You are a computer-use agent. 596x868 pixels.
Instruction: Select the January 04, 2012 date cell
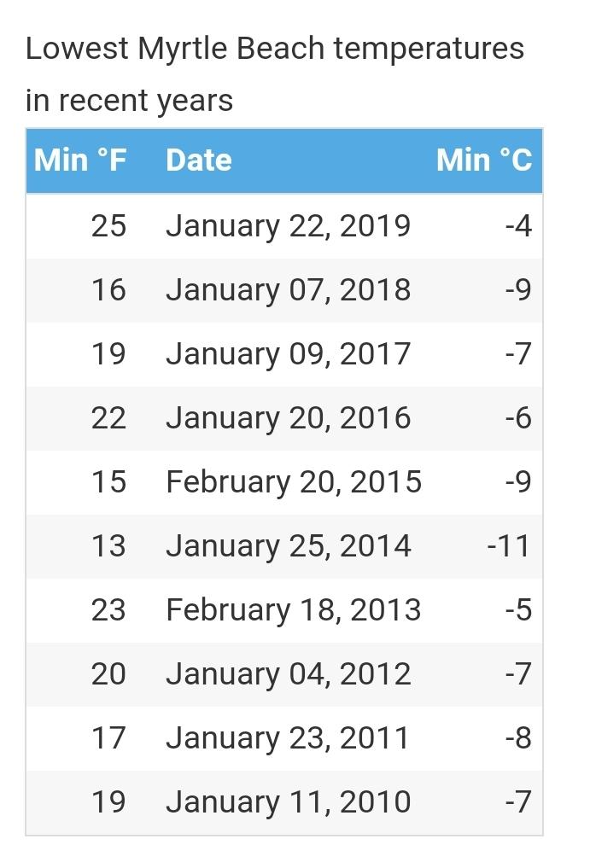288,674
